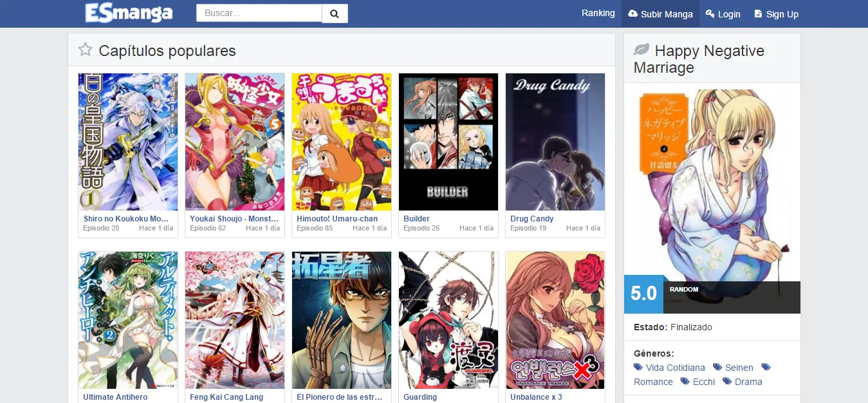Open Ultimate Antihero cover thumbnail
This screenshot has height=403, width=868.
[x=128, y=320]
